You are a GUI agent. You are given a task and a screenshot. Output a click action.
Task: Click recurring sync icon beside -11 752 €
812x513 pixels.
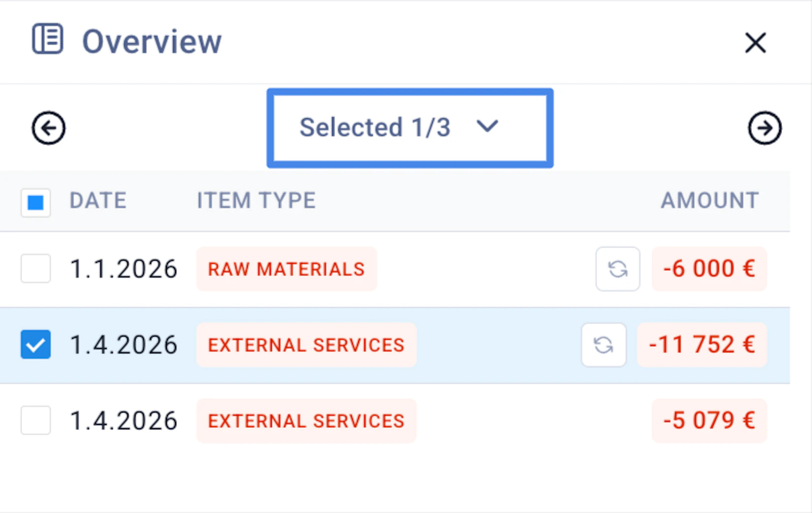(603, 345)
